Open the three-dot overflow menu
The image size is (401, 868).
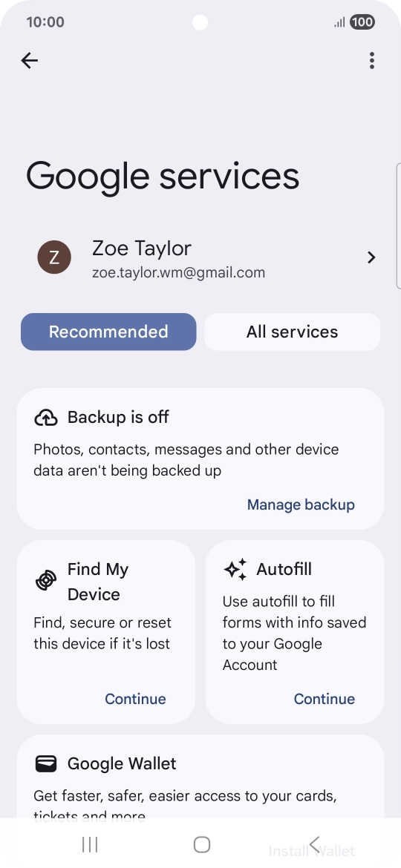pyautogui.click(x=371, y=60)
